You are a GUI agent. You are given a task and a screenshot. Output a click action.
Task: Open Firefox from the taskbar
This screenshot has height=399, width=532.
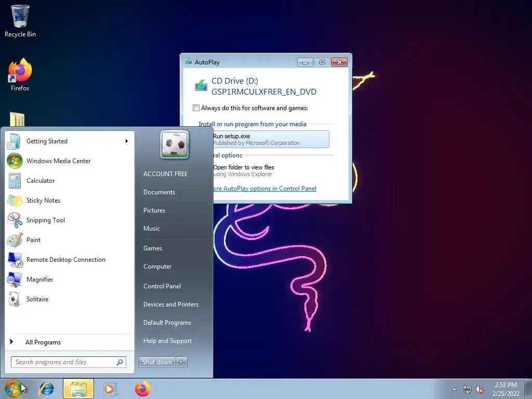143,389
